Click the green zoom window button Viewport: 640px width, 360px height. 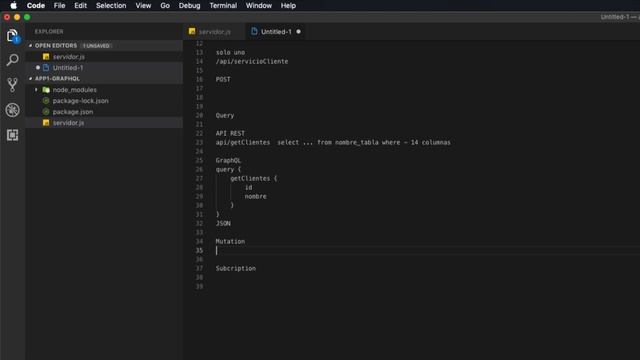point(27,17)
